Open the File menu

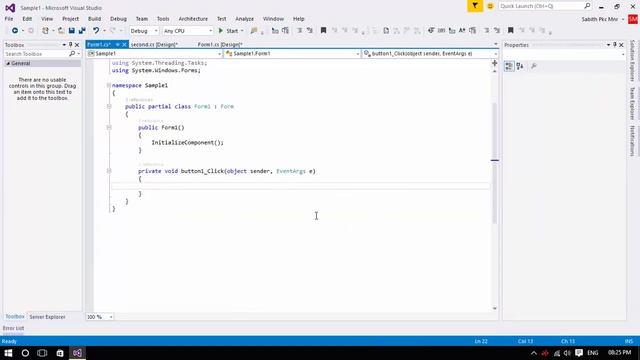[x=9, y=19]
